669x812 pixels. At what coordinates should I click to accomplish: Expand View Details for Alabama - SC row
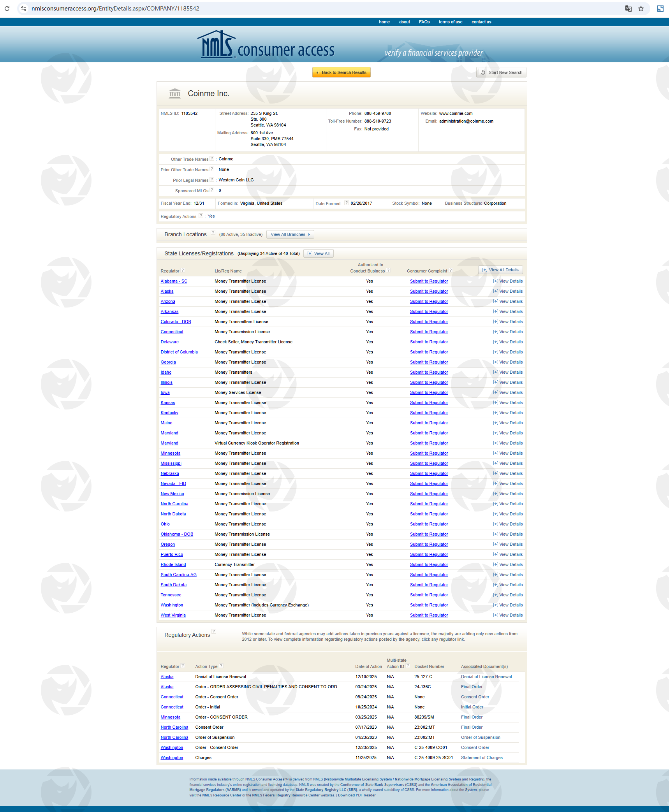coord(508,281)
